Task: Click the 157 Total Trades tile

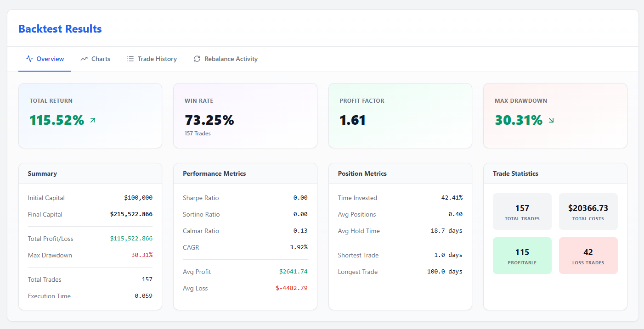Action: [x=522, y=212]
